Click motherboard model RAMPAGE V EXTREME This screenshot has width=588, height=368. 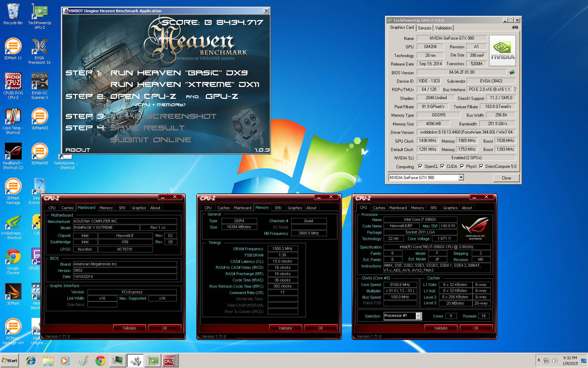(106, 227)
